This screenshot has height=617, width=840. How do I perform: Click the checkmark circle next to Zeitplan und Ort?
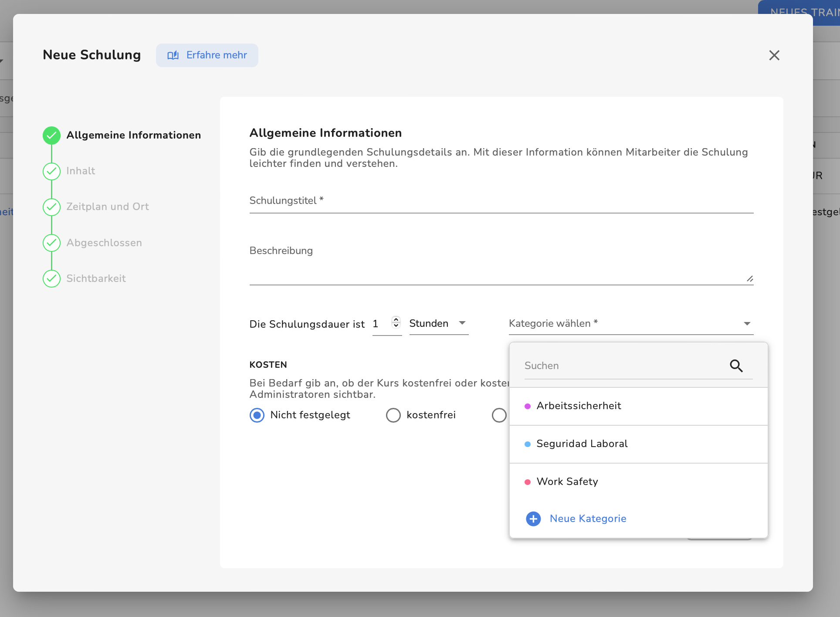(51, 207)
